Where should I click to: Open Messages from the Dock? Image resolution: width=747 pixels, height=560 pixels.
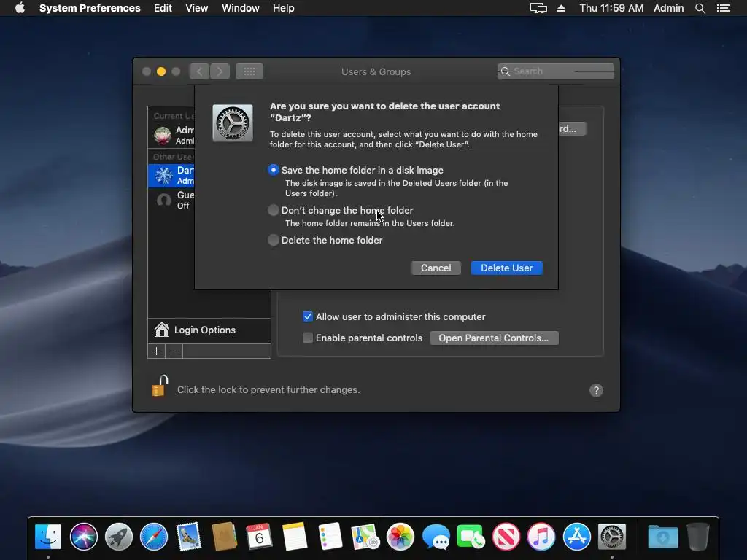[436, 537]
